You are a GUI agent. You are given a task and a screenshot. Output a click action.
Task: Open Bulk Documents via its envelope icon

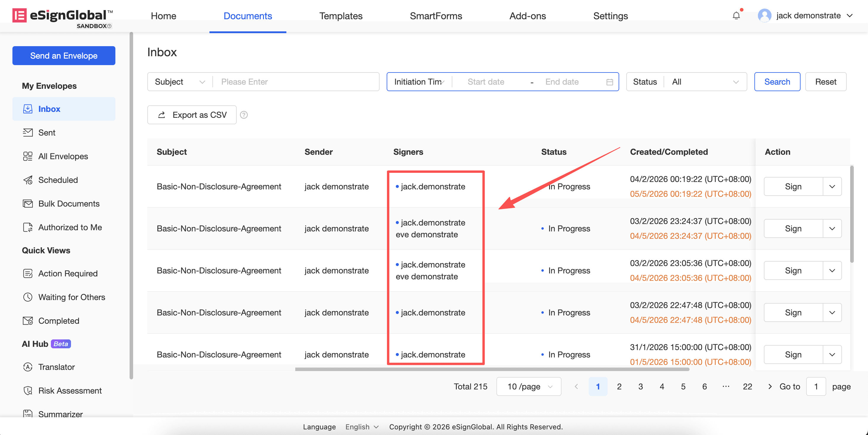28,204
